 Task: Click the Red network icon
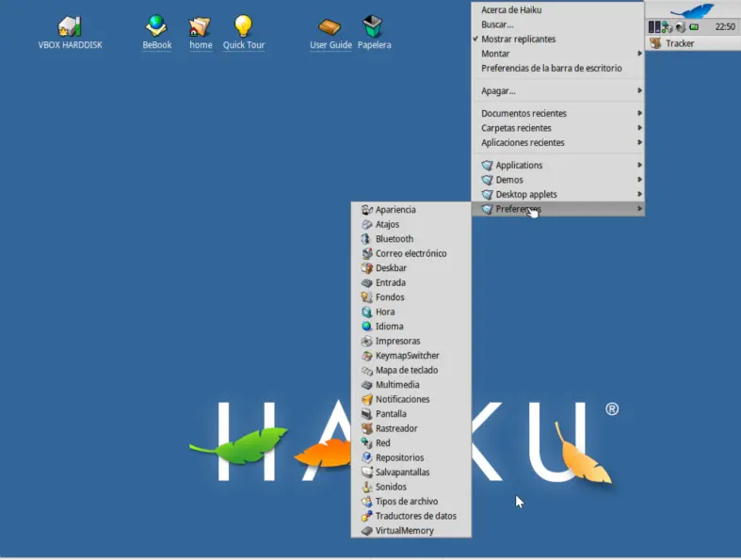pos(366,442)
